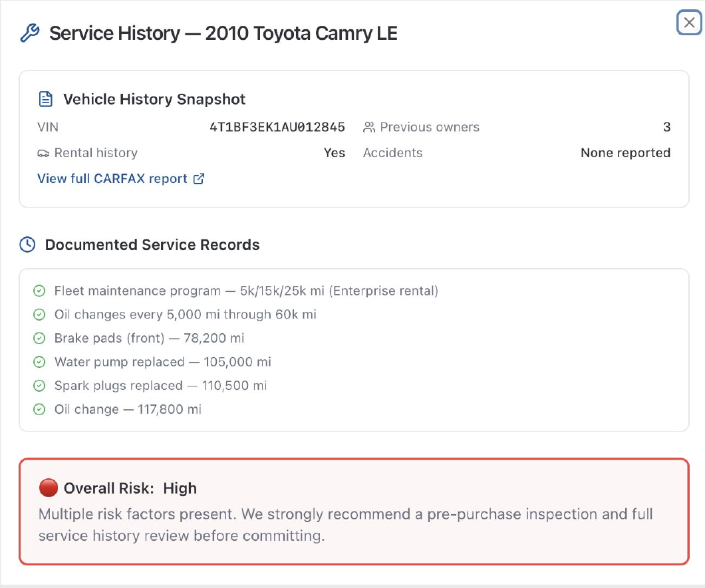Close the Service History dialog

pyautogui.click(x=689, y=22)
